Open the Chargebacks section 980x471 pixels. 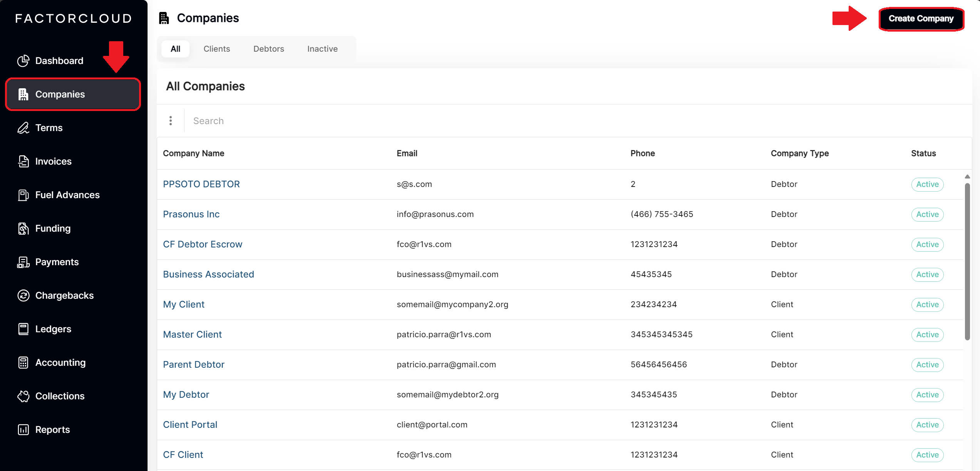[64, 295]
